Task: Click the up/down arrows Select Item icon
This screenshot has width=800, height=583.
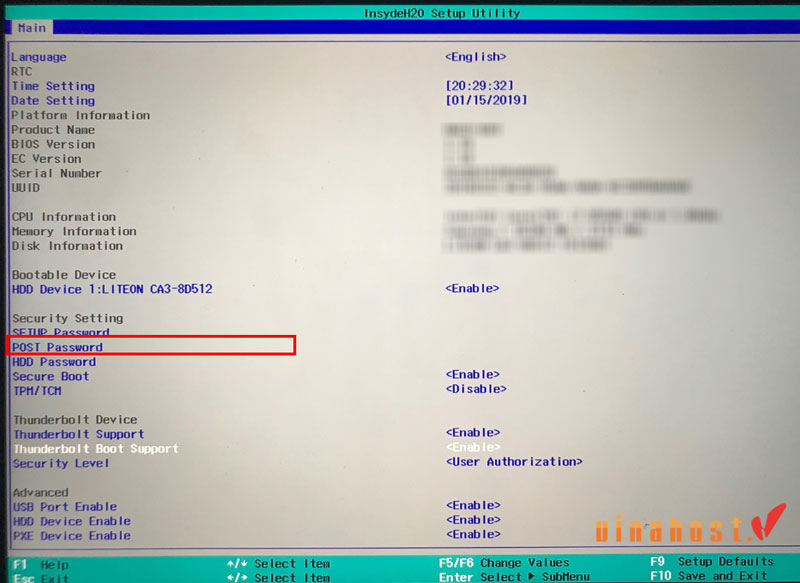Action: pos(237,564)
